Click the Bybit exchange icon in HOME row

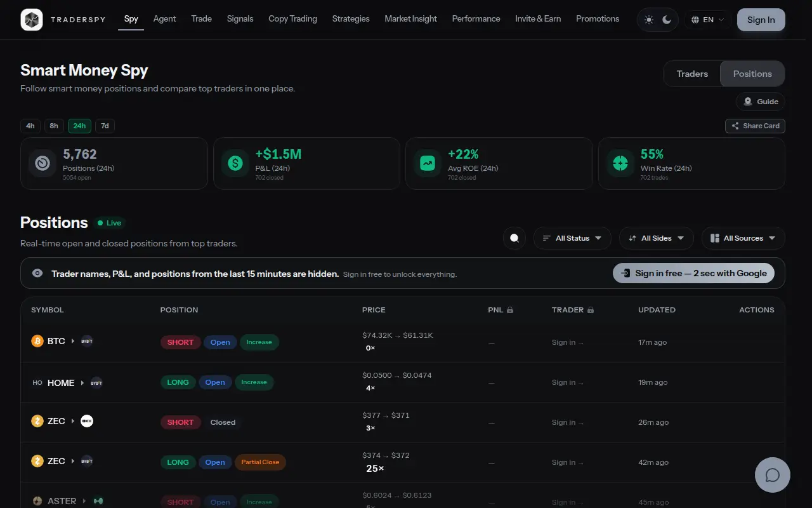(x=96, y=382)
